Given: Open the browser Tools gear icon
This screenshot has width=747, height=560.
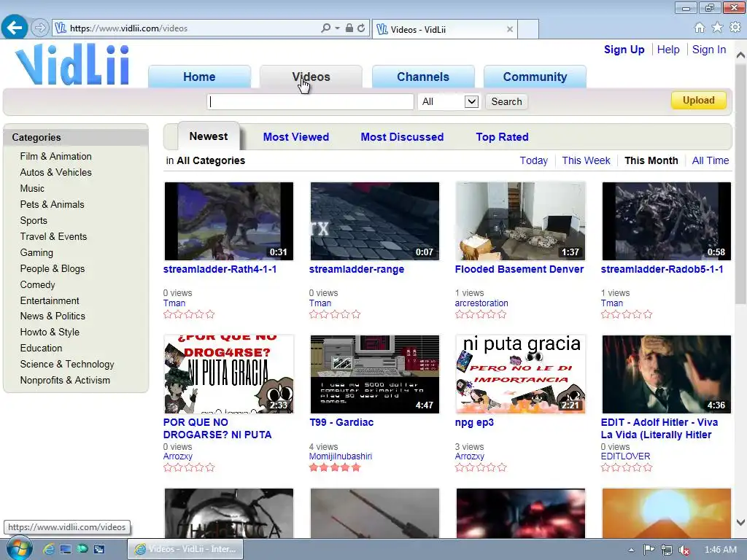Looking at the screenshot, I should point(735,28).
